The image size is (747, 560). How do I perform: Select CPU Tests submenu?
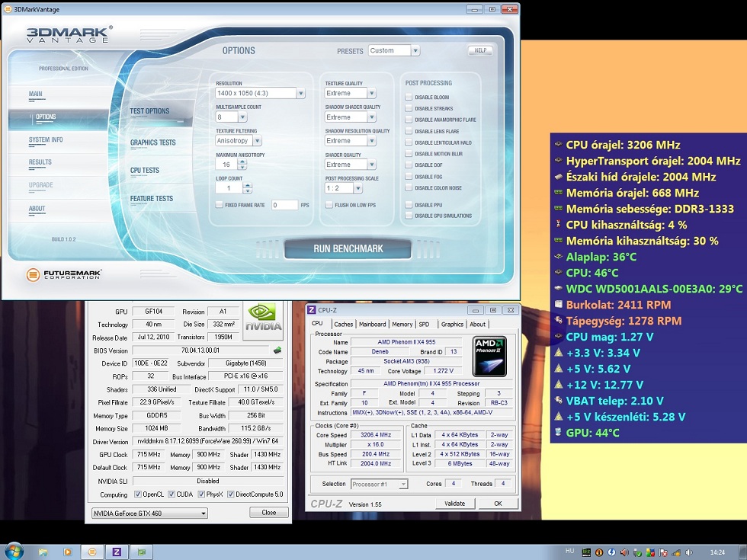(x=144, y=170)
